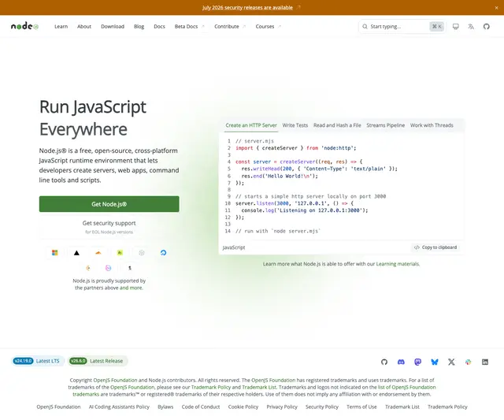Open the Discord icon in the footer
Image resolution: width=504 pixels, height=420 pixels.
[401, 362]
